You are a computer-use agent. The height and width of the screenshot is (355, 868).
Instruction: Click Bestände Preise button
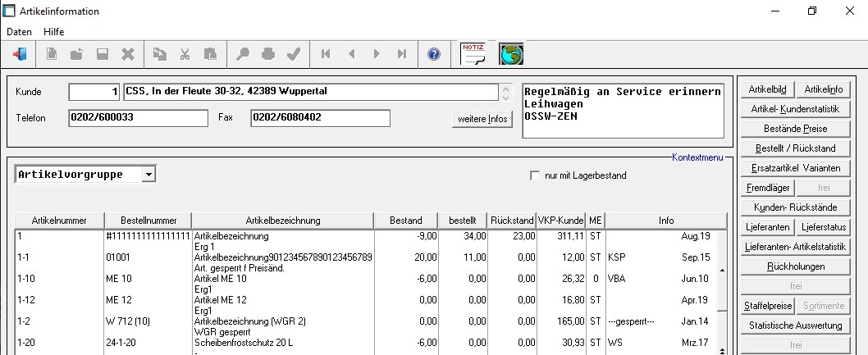796,129
